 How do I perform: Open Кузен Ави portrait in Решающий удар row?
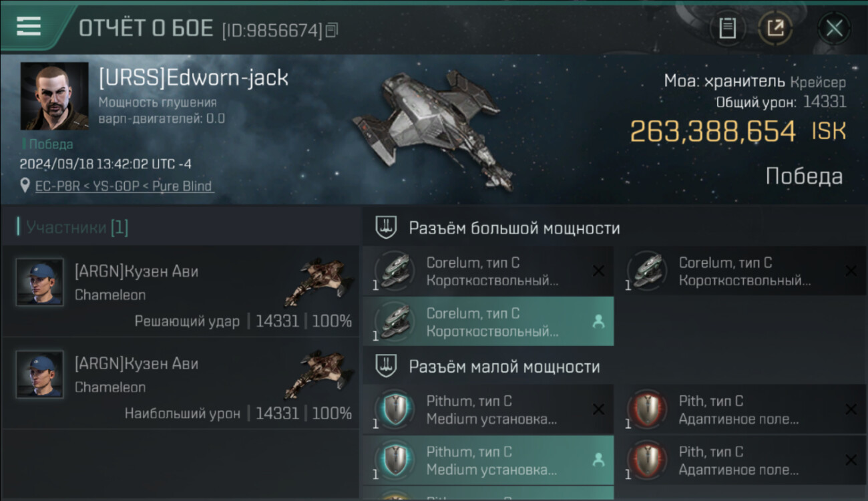click(40, 283)
